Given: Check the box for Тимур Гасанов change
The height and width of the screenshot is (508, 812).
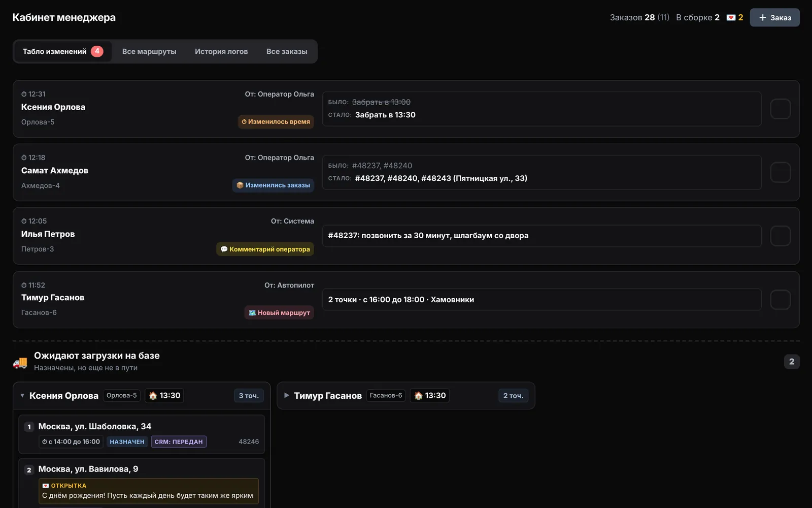Looking at the screenshot, I should [781, 300].
